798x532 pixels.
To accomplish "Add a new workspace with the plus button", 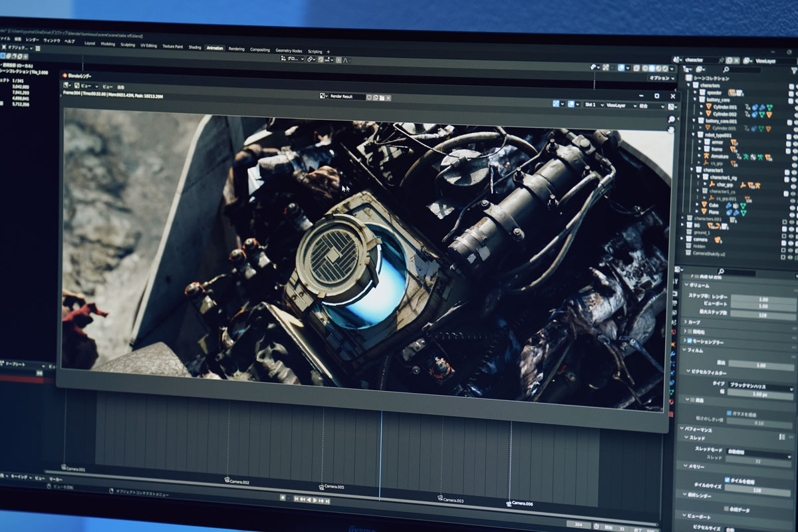I will click(328, 52).
